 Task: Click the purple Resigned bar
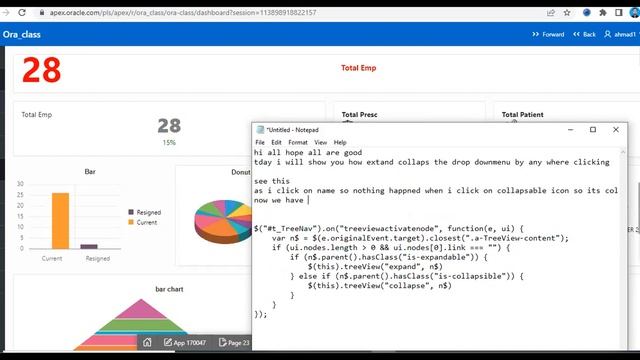pos(89,247)
